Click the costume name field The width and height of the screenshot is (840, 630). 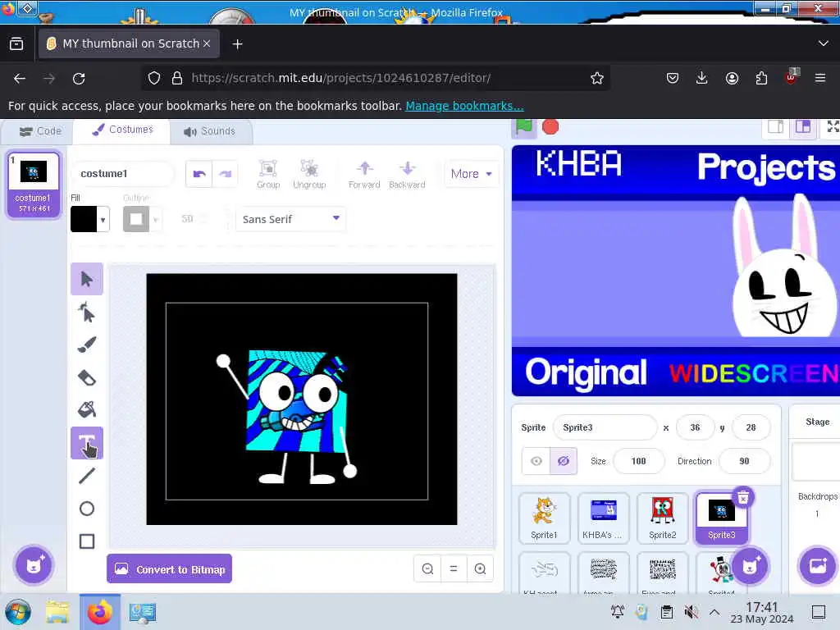tap(123, 174)
